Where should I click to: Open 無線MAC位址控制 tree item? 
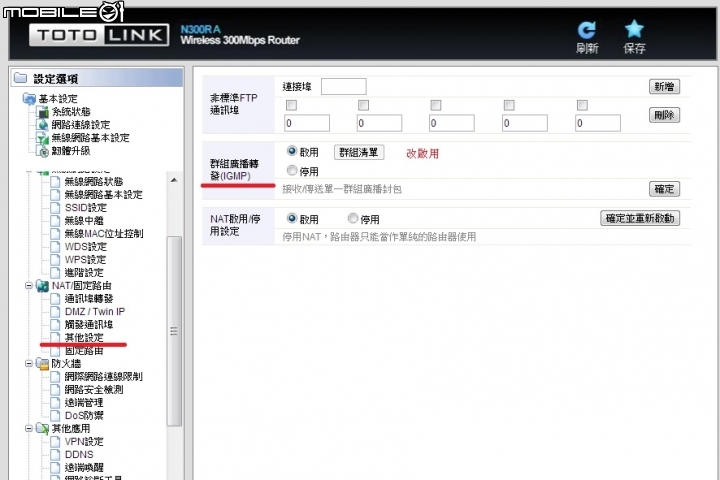104,234
